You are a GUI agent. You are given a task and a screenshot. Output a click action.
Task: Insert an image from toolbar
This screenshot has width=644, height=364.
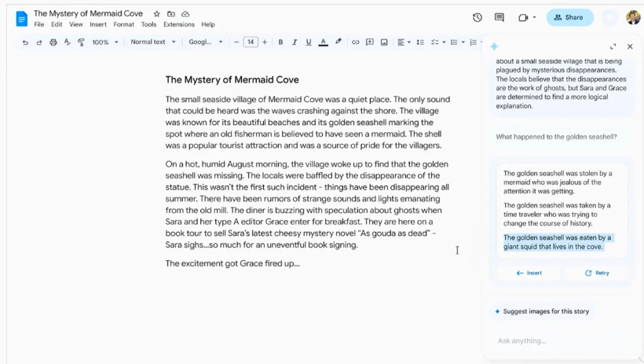coord(384,42)
